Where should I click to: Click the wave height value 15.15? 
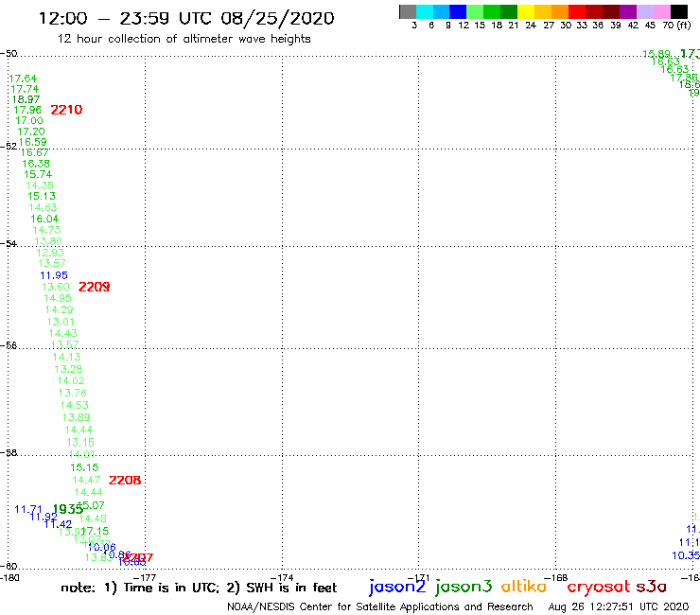click(84, 467)
